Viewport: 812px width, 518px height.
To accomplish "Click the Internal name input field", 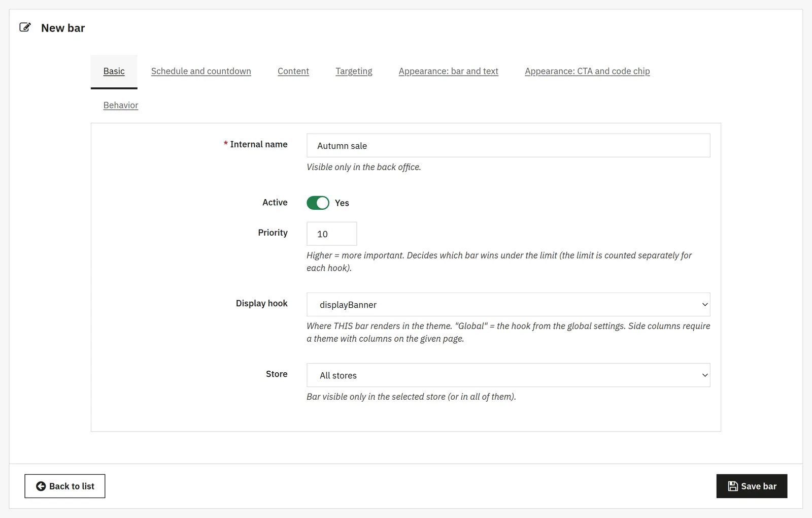I will [x=508, y=146].
